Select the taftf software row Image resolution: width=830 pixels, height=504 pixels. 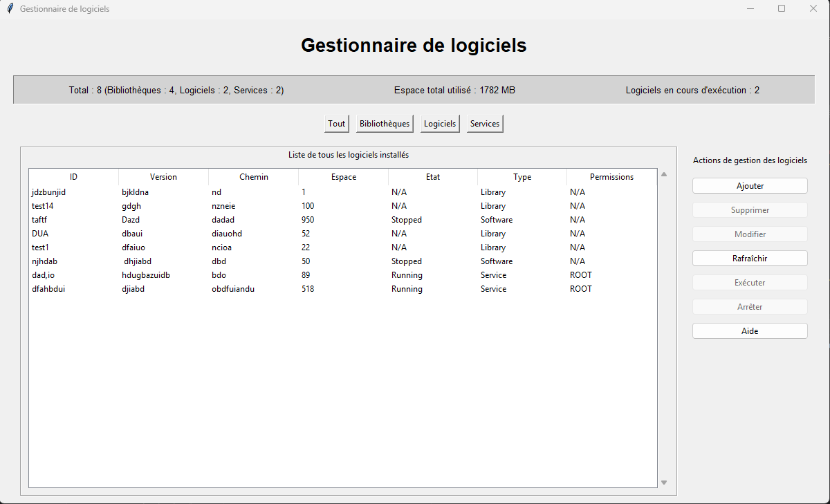[343, 220]
